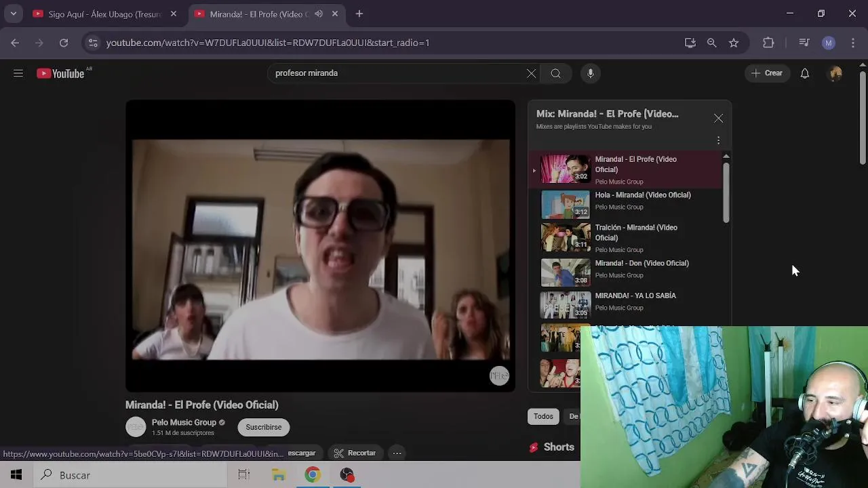Mute the 'Miranda! - El Profe' tab audio

(x=319, y=14)
